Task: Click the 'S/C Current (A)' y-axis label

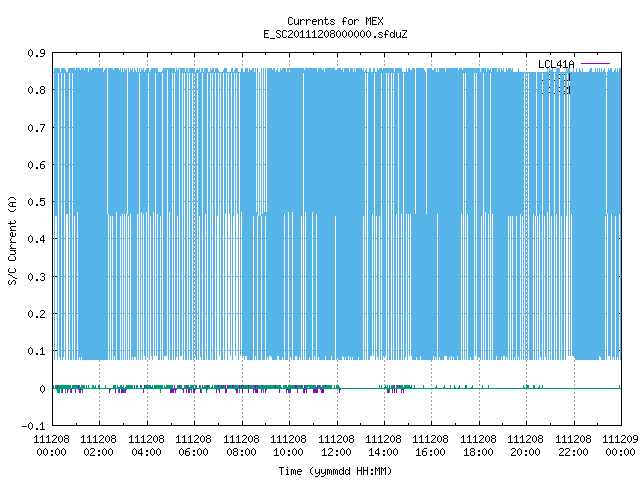Action: (13, 240)
